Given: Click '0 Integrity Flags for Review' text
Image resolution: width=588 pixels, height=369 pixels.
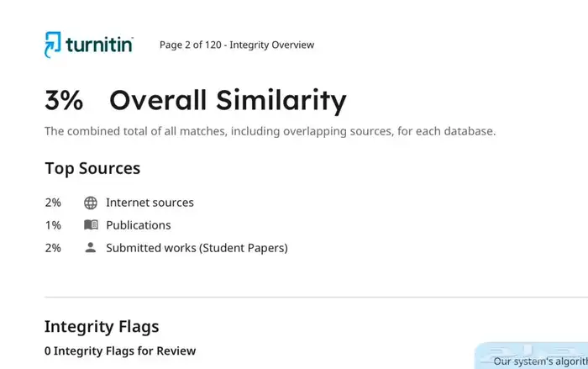Looking at the screenshot, I should [120, 351].
